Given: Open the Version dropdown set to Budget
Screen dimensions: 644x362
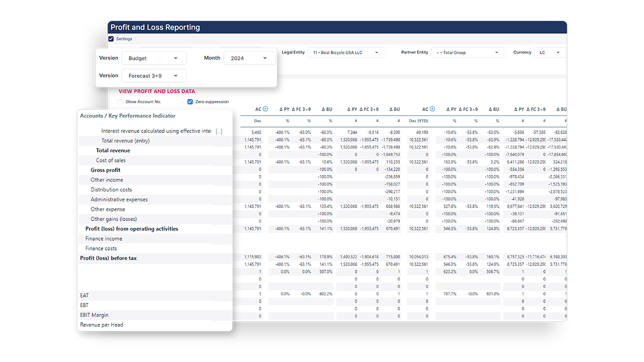Looking at the screenshot, I should [x=154, y=58].
